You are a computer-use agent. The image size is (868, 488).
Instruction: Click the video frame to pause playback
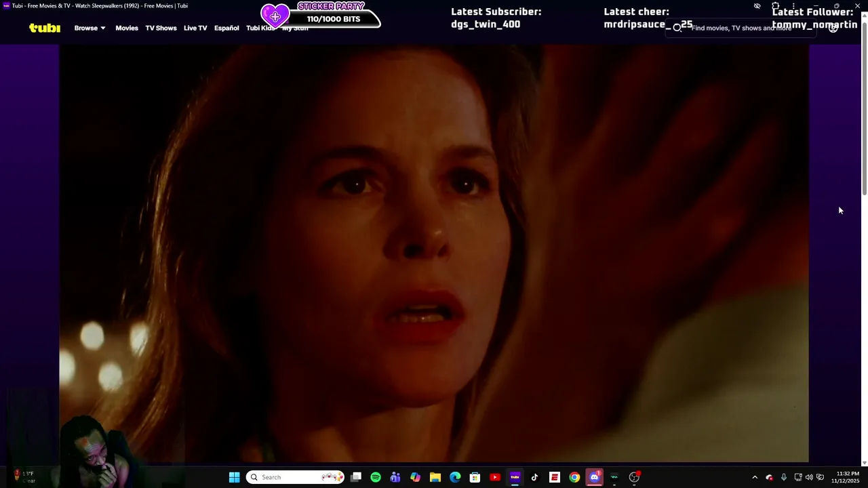point(434,253)
